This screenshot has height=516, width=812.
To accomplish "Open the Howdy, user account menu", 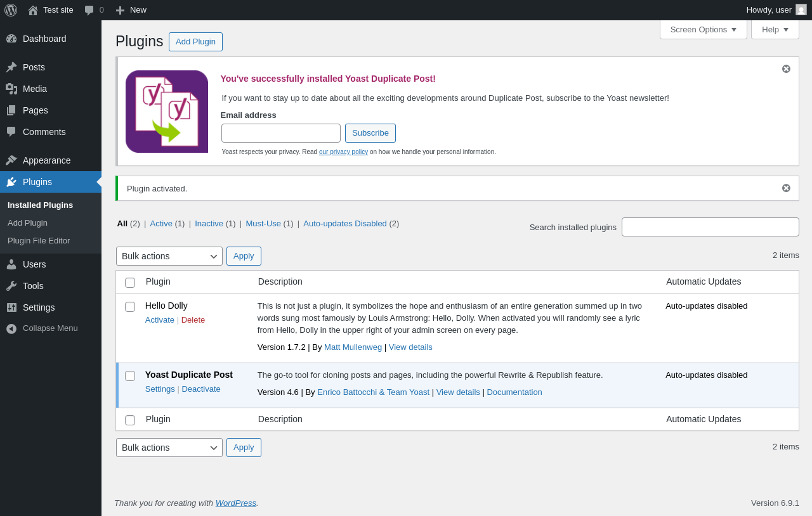I will coord(776,10).
